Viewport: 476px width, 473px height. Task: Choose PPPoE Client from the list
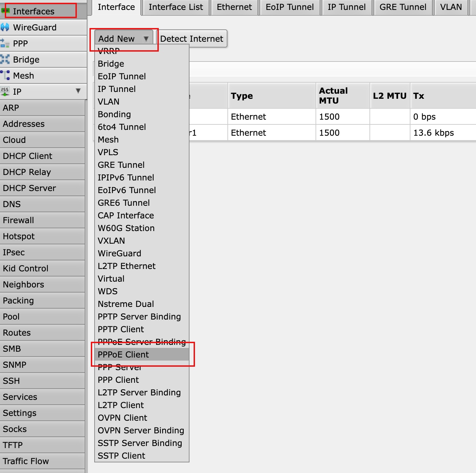(123, 354)
